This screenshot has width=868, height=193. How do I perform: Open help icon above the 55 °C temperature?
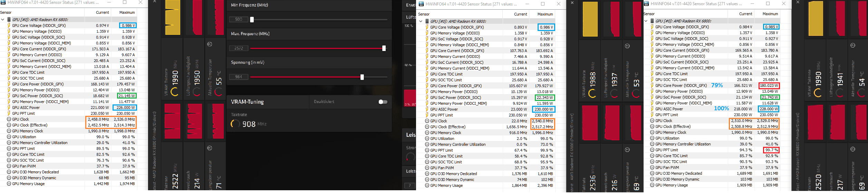coord(210,44)
